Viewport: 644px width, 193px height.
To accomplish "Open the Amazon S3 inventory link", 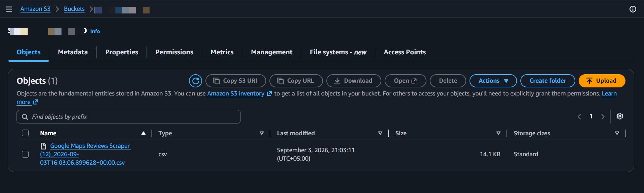I will (236, 93).
